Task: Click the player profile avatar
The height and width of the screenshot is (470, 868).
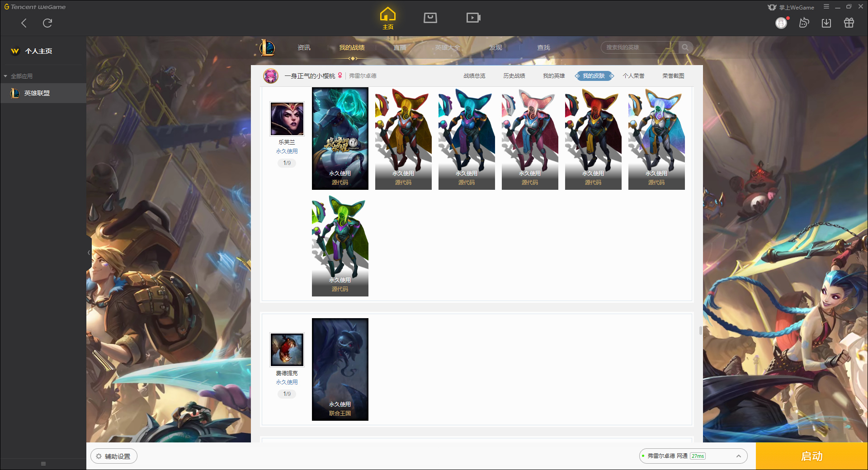Action: point(271,76)
